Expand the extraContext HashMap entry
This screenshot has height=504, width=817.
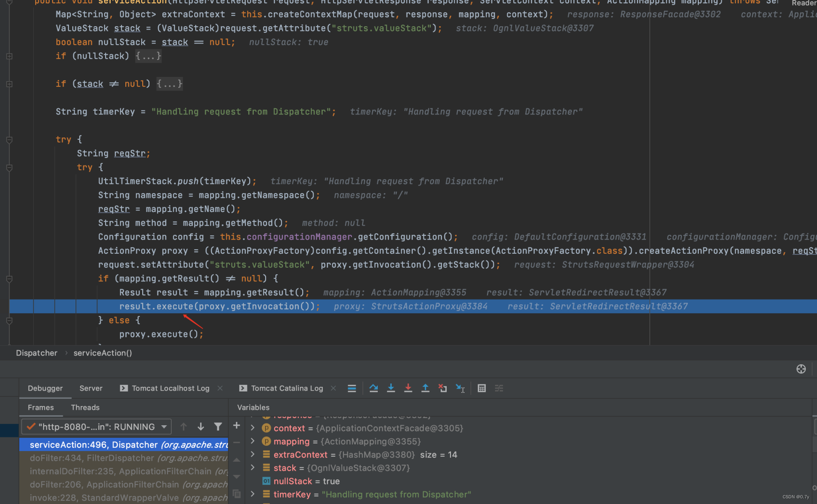tap(252, 454)
